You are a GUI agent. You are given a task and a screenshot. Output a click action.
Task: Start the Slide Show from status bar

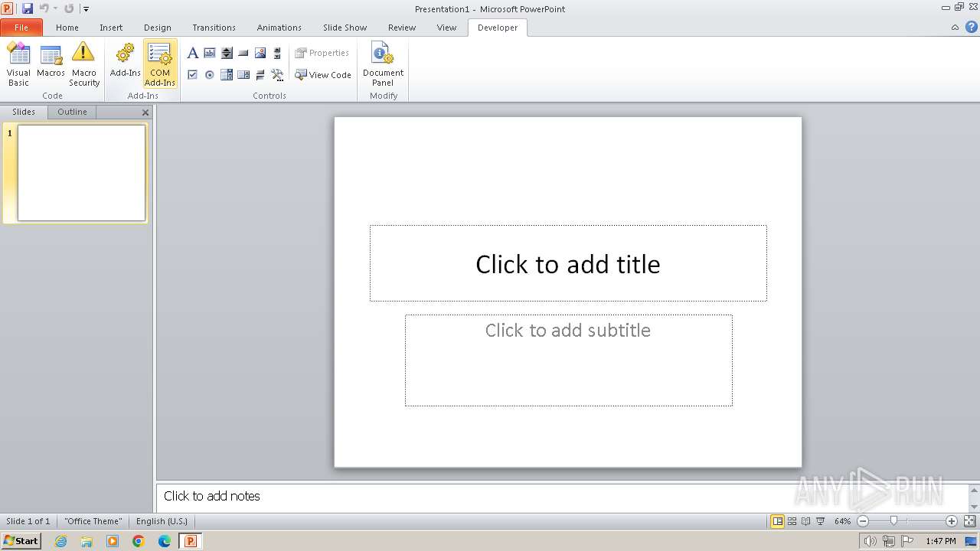[820, 521]
